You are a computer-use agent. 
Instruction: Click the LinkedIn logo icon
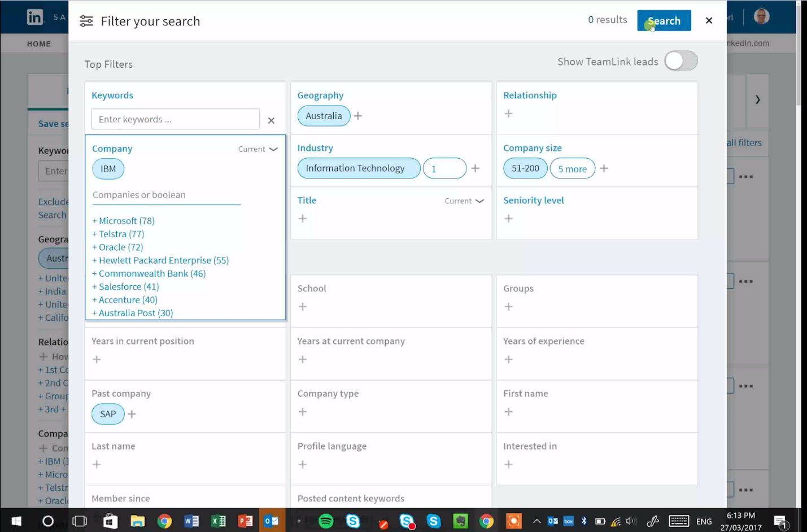pos(35,17)
